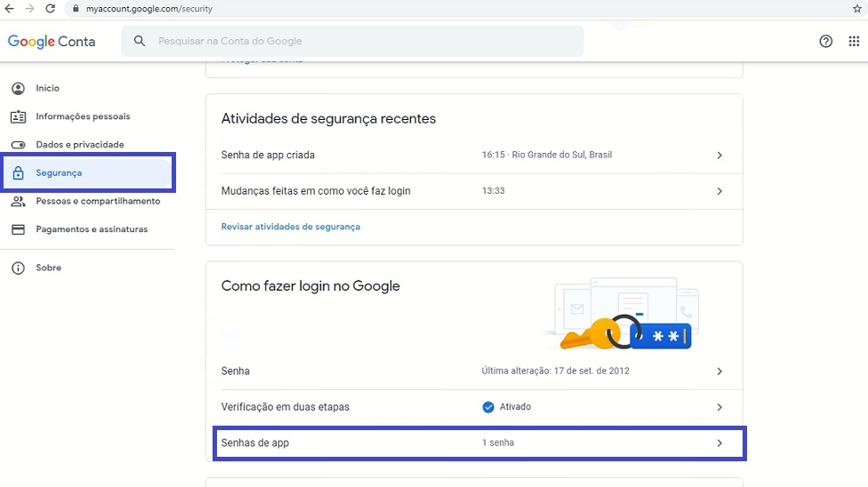Screen dimensions: 868x487
Task: Click the 1 senha text
Action: tap(498, 443)
